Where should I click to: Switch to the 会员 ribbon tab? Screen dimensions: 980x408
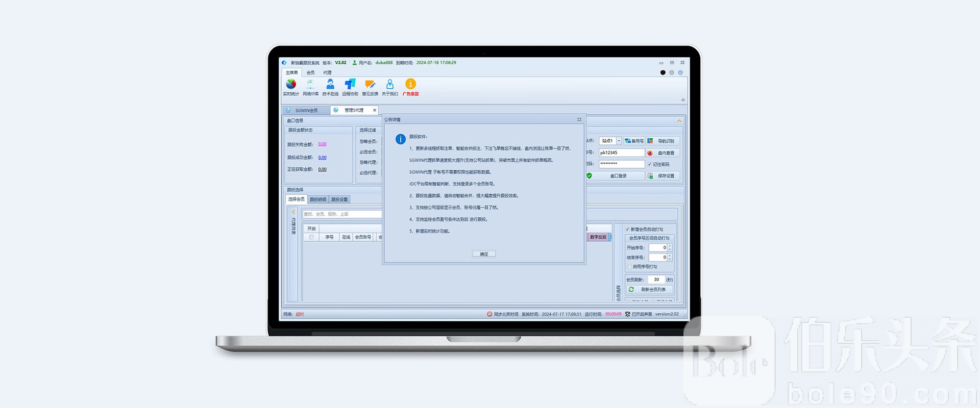310,72
